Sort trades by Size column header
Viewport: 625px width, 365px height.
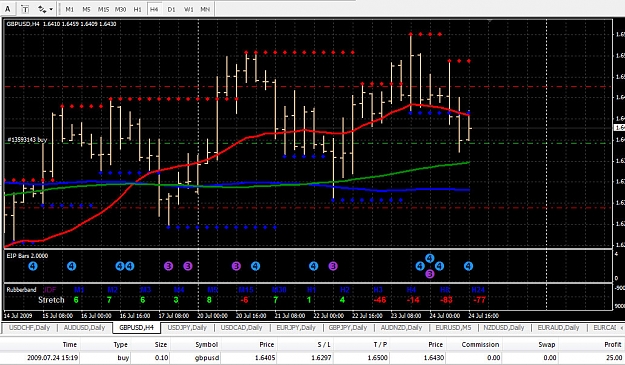point(161,345)
